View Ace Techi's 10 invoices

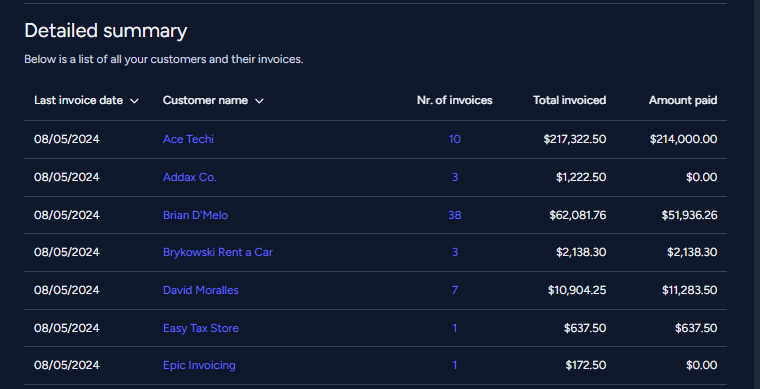[455, 139]
